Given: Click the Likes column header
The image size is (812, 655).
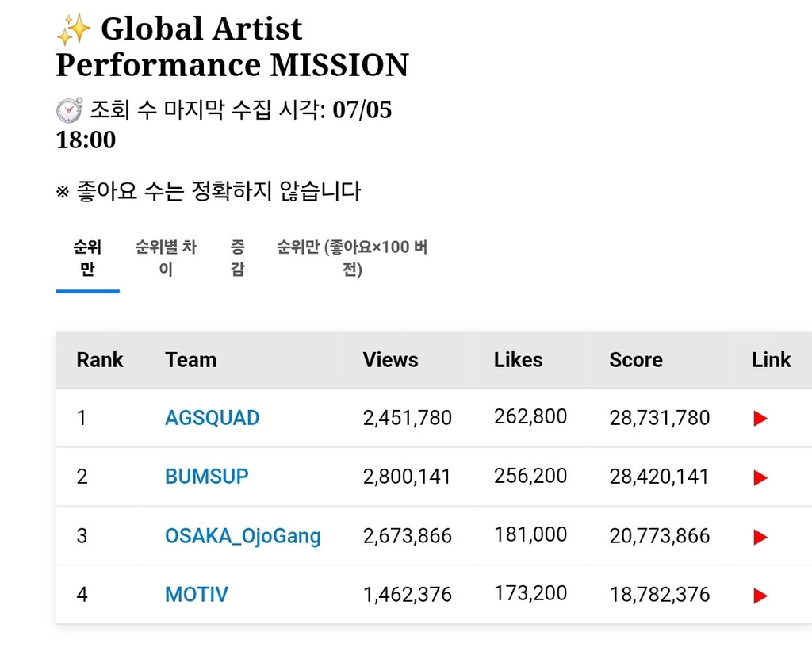Looking at the screenshot, I should pyautogui.click(x=518, y=360).
